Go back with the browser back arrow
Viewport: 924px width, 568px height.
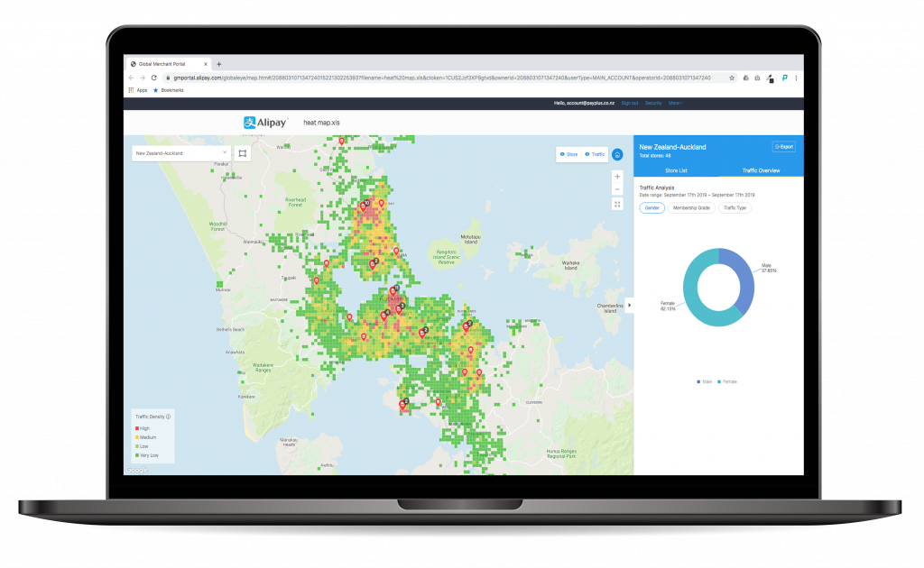click(x=132, y=78)
